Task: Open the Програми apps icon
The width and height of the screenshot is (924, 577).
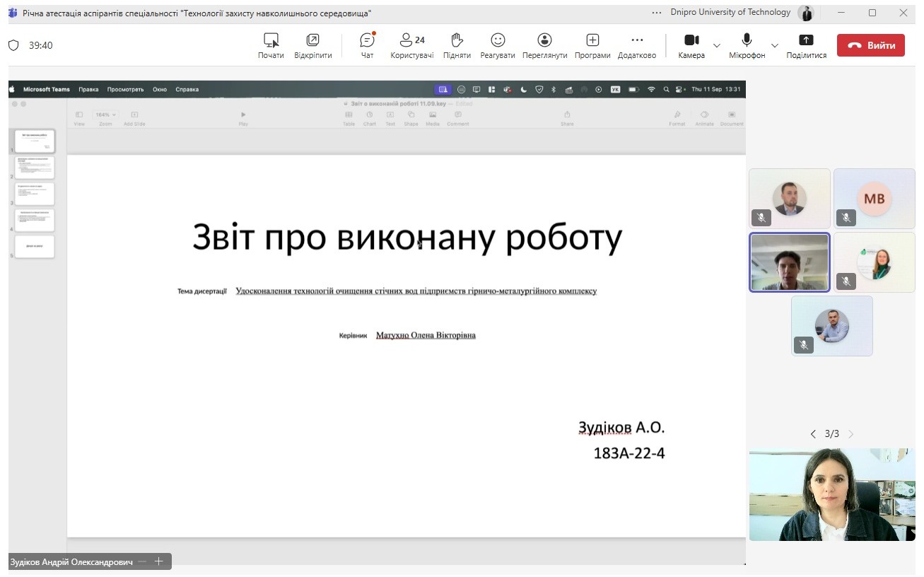Action: (x=592, y=41)
